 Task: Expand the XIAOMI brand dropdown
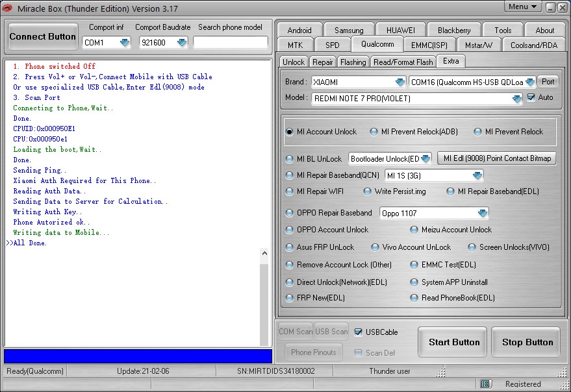[400, 82]
